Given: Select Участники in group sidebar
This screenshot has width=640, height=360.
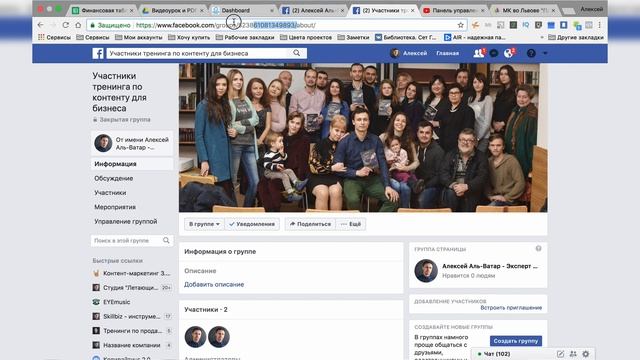Looking at the screenshot, I should pyautogui.click(x=110, y=193).
